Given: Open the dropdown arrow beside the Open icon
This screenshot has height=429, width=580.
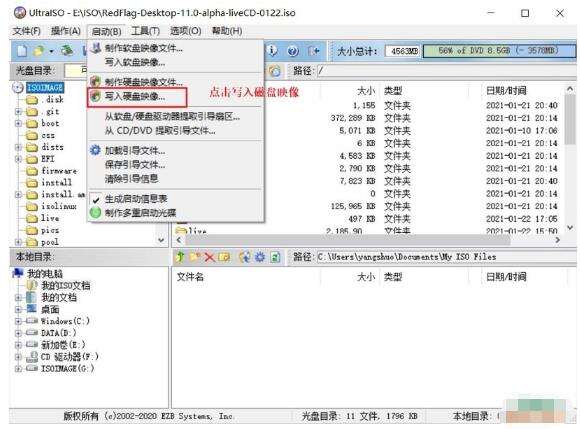Looking at the screenshot, I should [x=51, y=51].
